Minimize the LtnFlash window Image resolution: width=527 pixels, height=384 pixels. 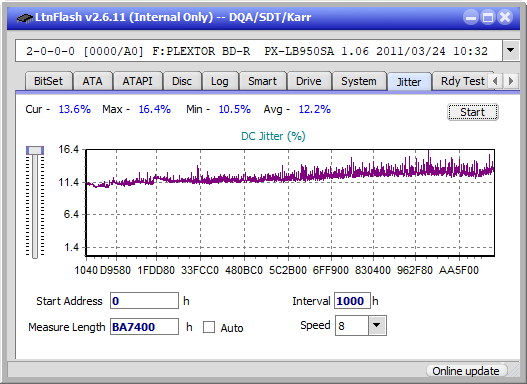pos(471,17)
